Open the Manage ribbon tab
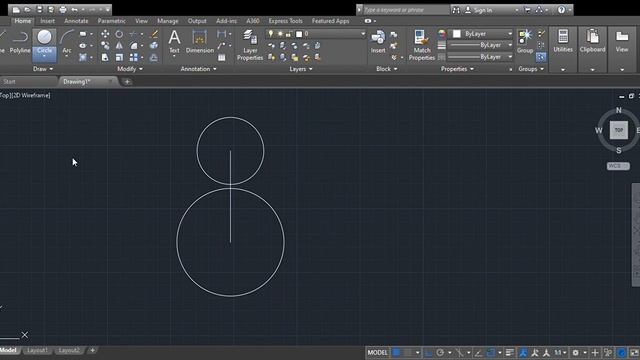The height and width of the screenshot is (360, 640). tap(168, 21)
